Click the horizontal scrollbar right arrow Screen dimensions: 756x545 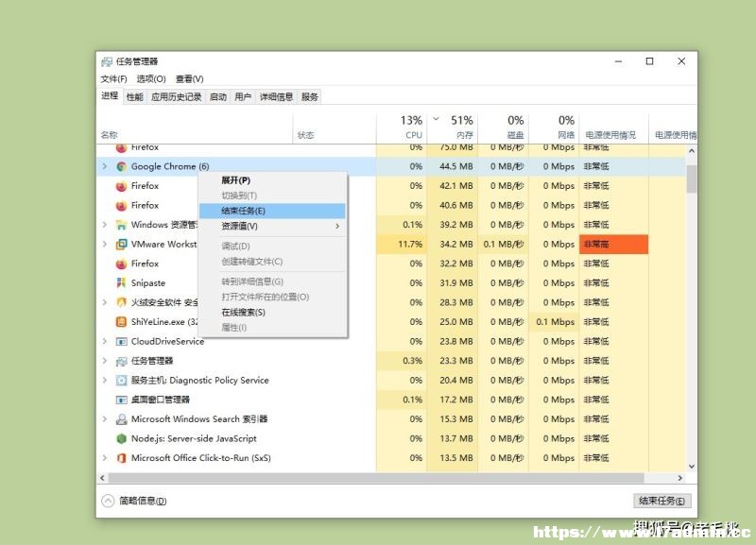(679, 478)
